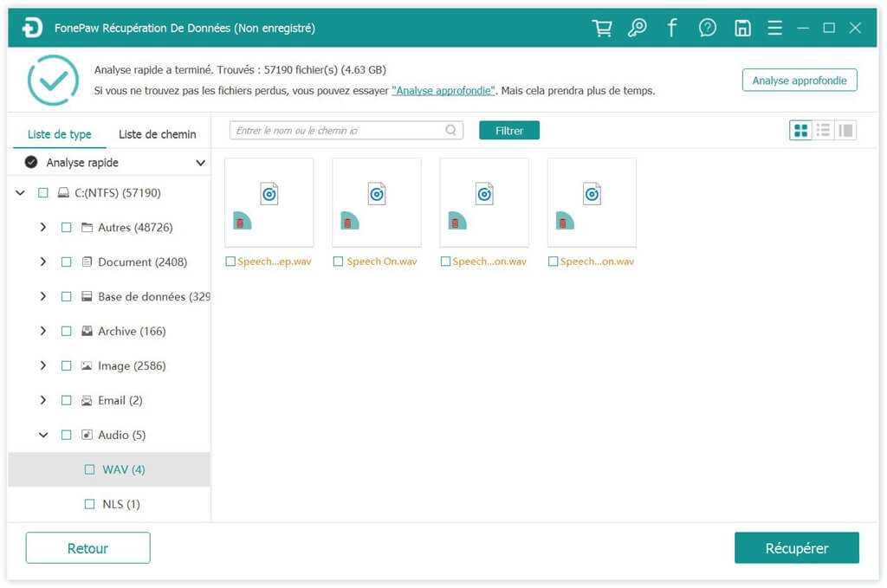
Task: Open the Facebook share icon
Action: click(671, 28)
